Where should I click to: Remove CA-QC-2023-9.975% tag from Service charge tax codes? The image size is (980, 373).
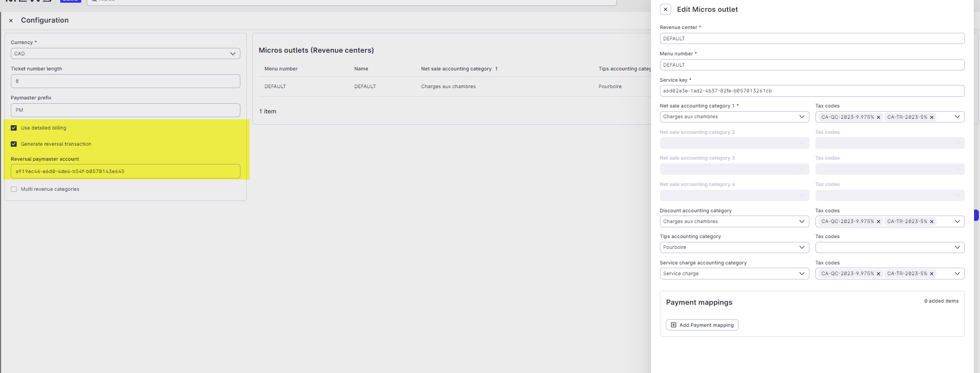coord(878,274)
